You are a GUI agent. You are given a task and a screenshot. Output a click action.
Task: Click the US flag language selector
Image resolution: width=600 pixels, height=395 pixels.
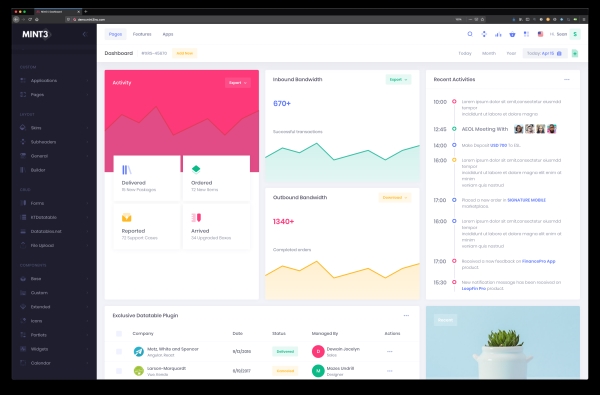tap(540, 34)
